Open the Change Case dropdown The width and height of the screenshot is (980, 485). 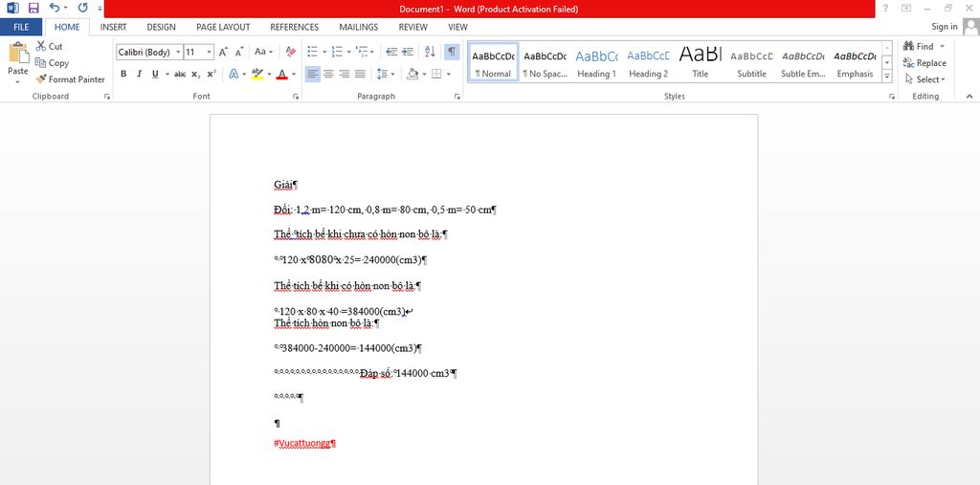coord(264,52)
